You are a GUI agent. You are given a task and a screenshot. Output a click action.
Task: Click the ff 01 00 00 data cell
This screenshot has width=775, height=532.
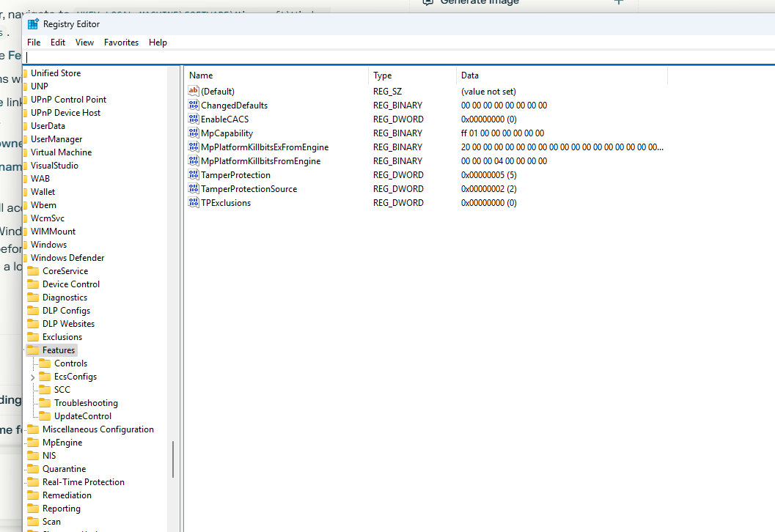[x=502, y=133]
